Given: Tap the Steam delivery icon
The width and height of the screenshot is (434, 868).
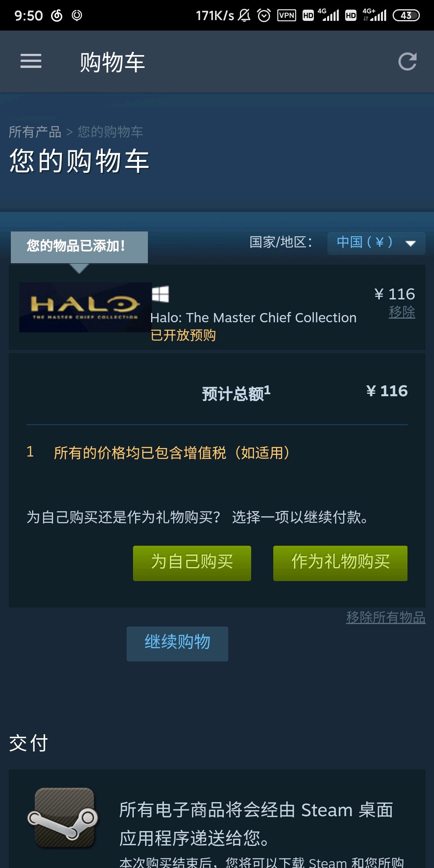Looking at the screenshot, I should [63, 818].
